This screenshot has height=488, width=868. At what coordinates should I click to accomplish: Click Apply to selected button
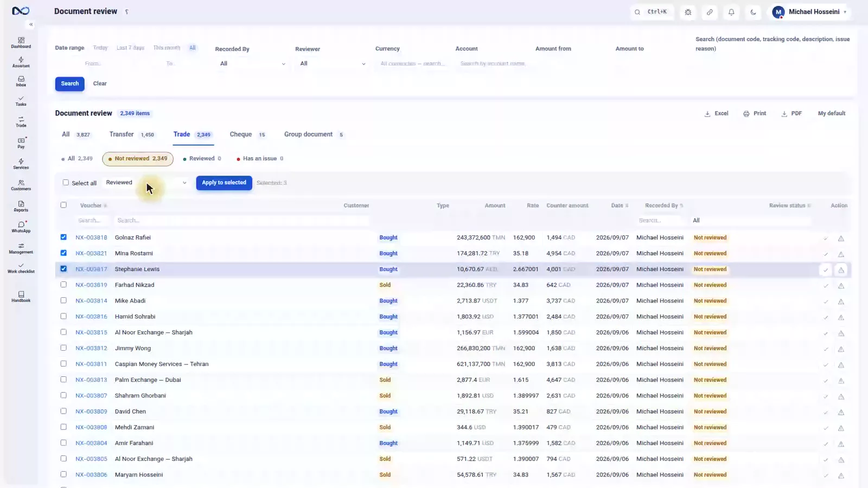click(224, 183)
